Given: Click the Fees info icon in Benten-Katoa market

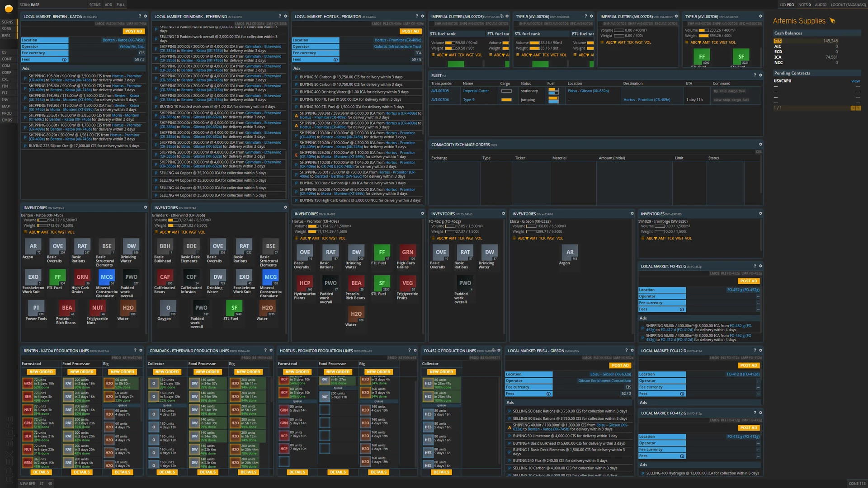Looking at the screenshot, I should click(x=64, y=60).
